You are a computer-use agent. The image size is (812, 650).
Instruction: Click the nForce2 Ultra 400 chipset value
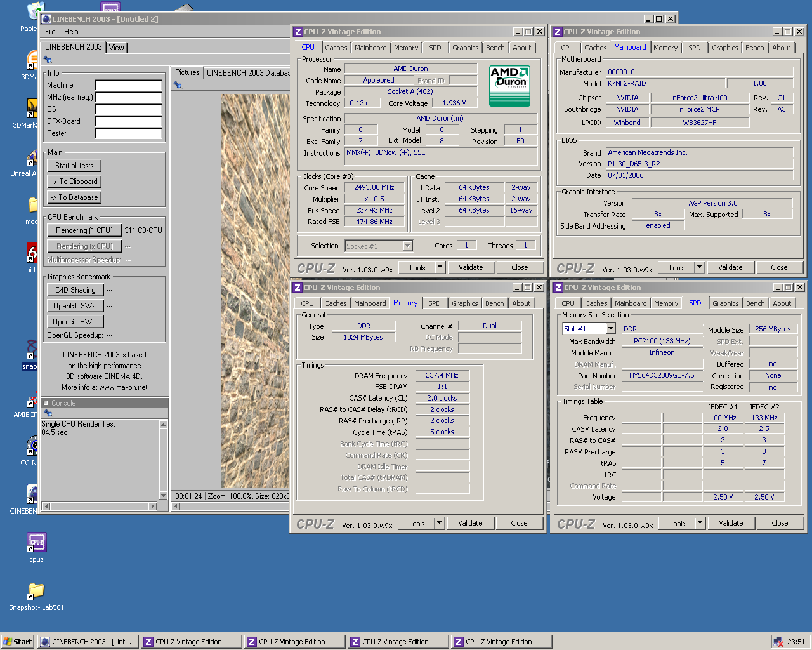coord(700,98)
